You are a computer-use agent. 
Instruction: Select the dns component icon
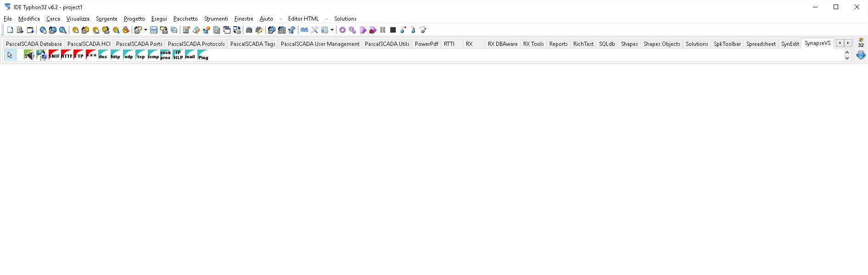tap(103, 55)
